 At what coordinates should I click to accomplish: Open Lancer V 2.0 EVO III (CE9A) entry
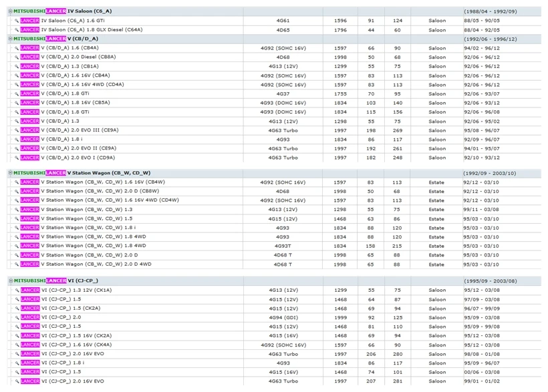70,130
